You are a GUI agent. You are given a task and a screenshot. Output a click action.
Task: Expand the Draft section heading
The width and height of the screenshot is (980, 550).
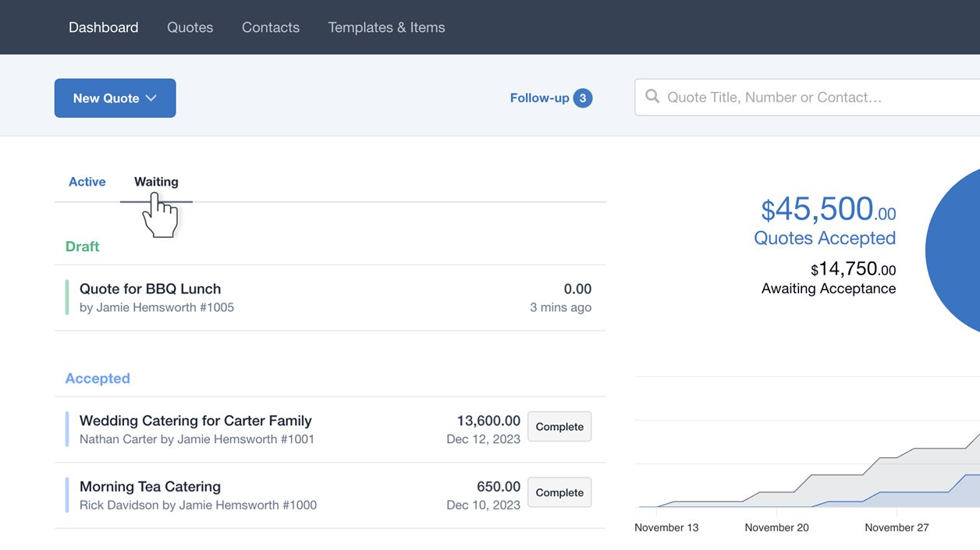click(x=82, y=246)
